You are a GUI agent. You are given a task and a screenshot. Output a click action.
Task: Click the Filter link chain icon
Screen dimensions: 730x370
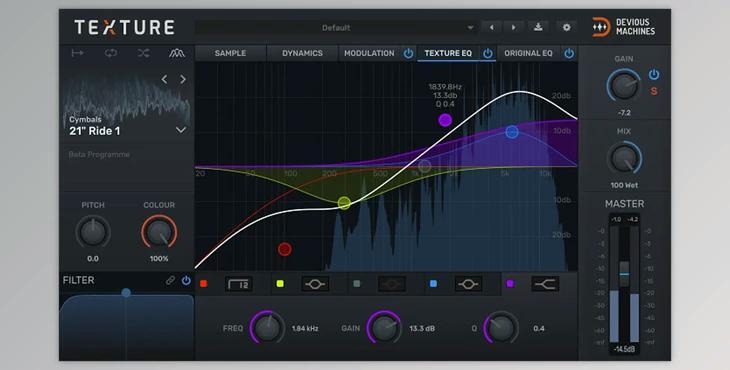coord(170,280)
